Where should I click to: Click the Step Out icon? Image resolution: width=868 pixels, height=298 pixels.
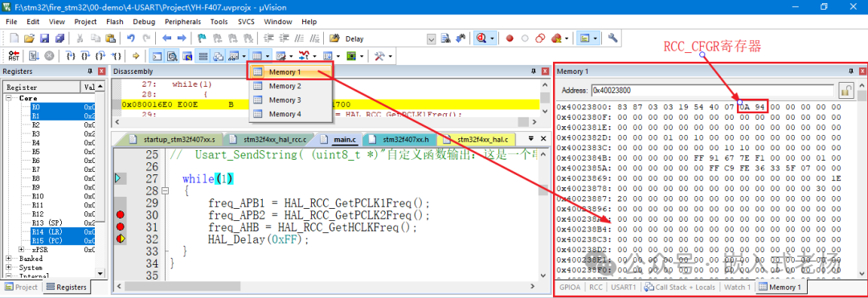pyautogui.click(x=100, y=56)
